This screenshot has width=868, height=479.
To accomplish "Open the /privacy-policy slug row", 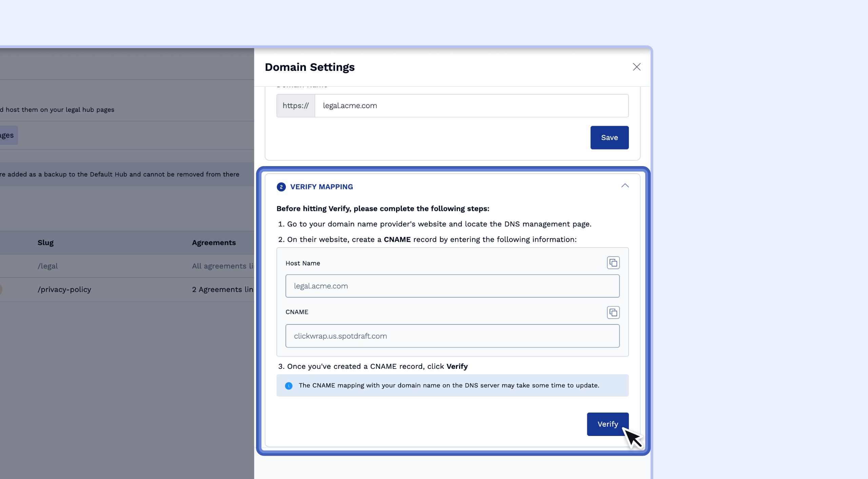I will point(64,290).
